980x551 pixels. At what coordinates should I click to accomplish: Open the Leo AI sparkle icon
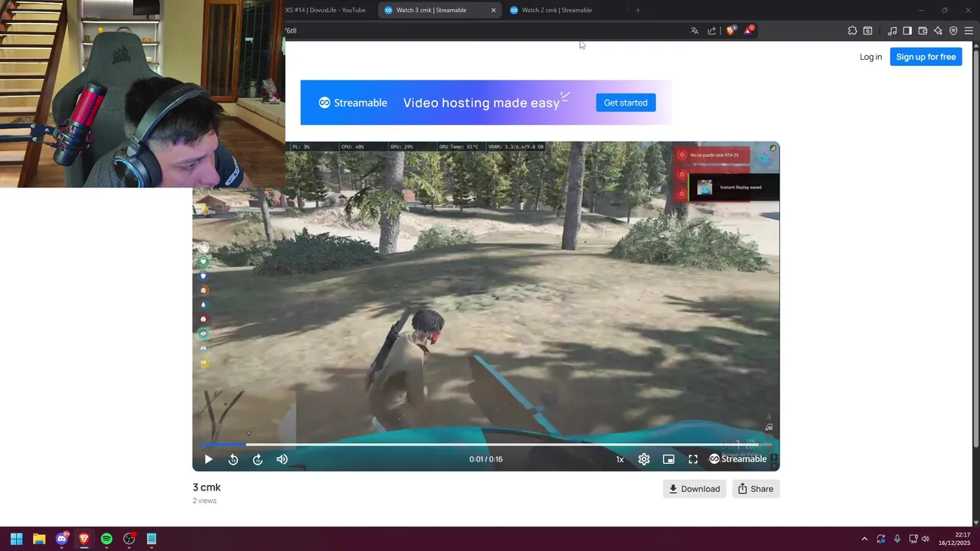938,31
